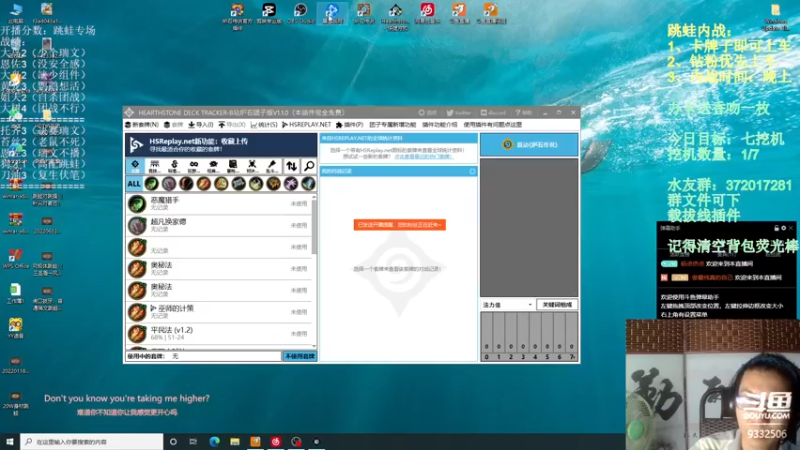Open Edge browser from taskbar

pyautogui.click(x=214, y=442)
